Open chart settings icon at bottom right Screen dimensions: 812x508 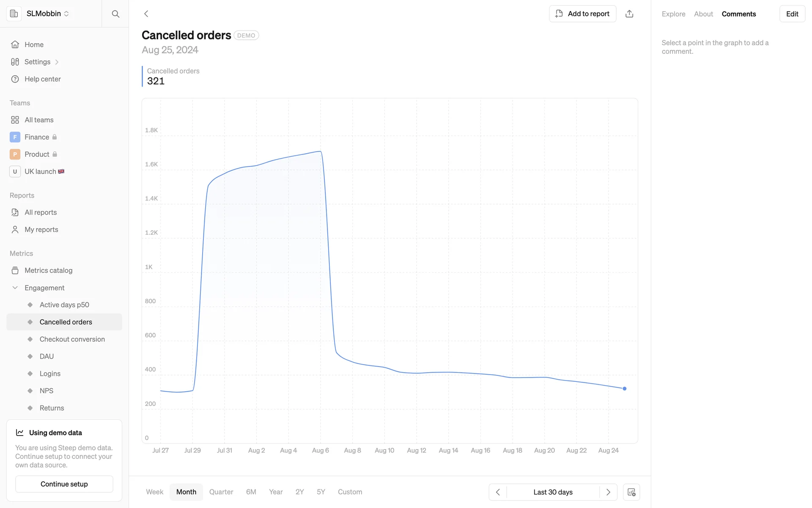tap(631, 492)
